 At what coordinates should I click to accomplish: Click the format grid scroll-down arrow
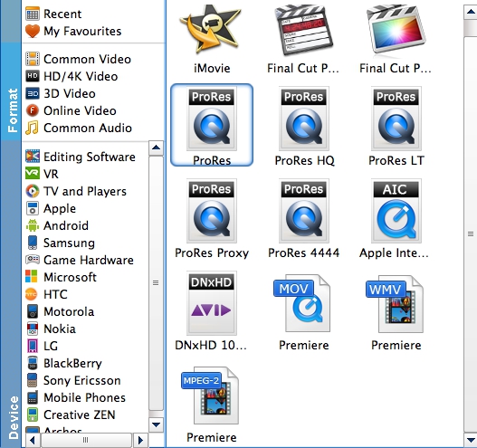coord(471,440)
